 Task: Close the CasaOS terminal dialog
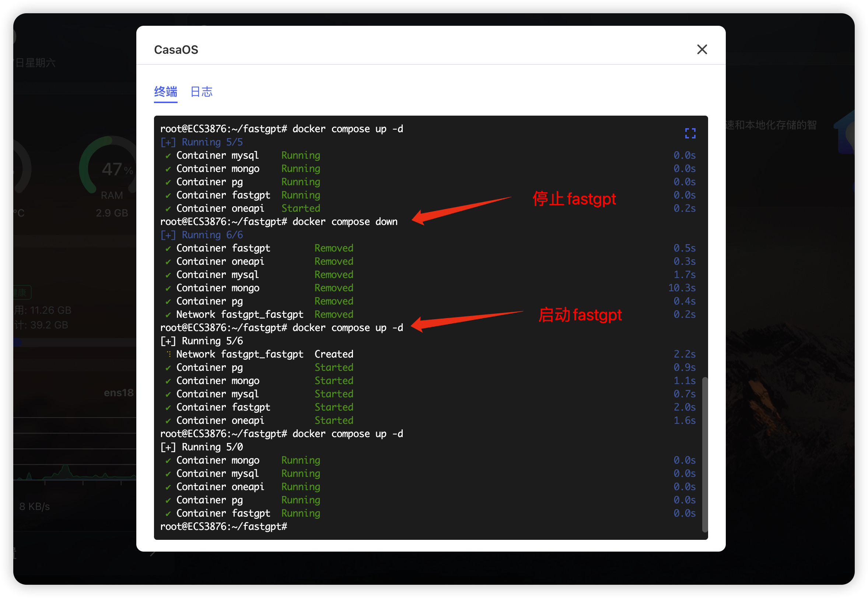tap(701, 49)
